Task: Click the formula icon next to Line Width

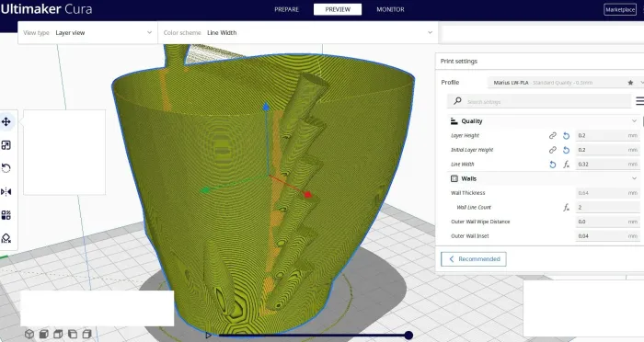Action: [x=566, y=165]
